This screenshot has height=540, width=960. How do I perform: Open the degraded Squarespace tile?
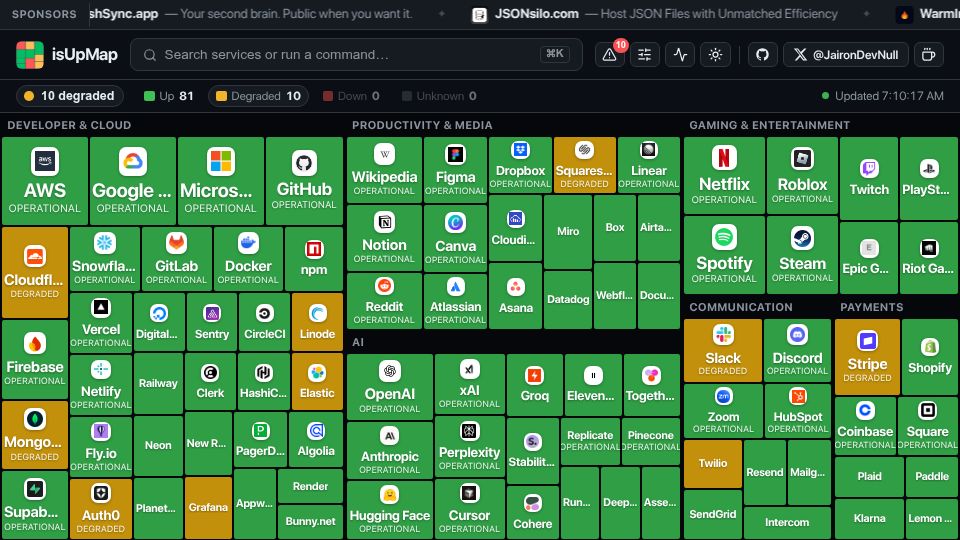[x=585, y=165]
